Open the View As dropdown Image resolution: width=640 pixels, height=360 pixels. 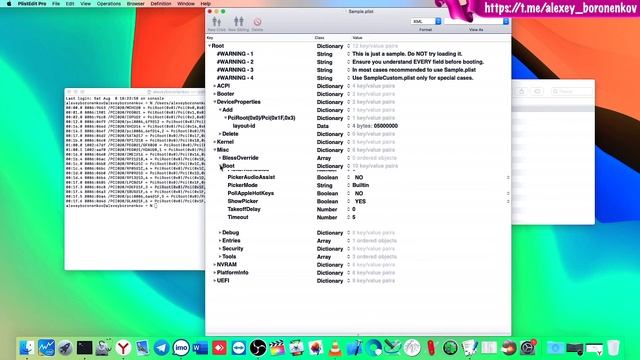point(476,21)
